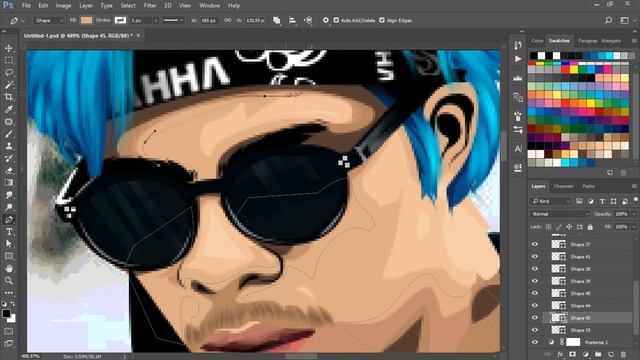The image size is (640, 360).
Task: Close the Untitled-1.psd document tab
Action: point(138,36)
